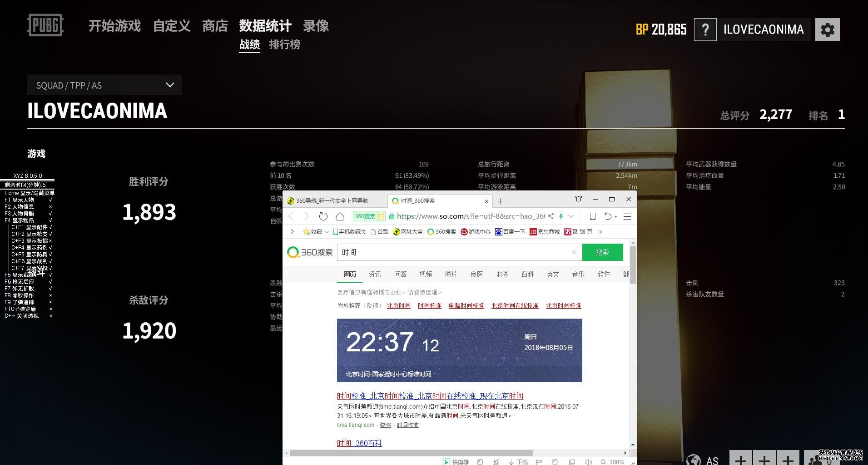Click the shirt skin icon in title bar
Viewport: 868px width, 465px height.
click(x=578, y=199)
